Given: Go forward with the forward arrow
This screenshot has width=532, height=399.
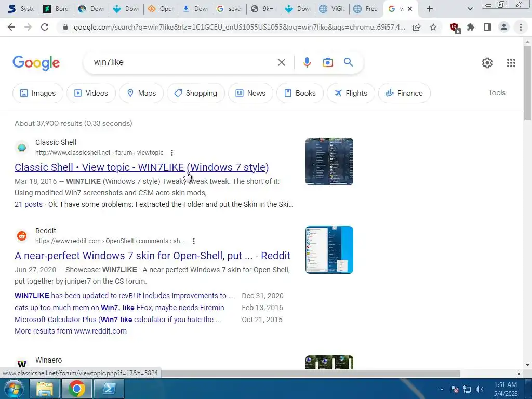Looking at the screenshot, I should tap(28, 27).
